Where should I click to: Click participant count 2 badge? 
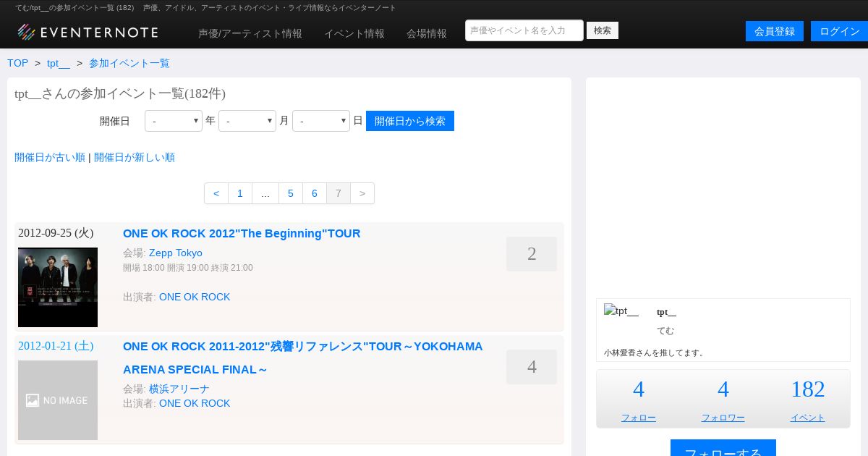[532, 254]
